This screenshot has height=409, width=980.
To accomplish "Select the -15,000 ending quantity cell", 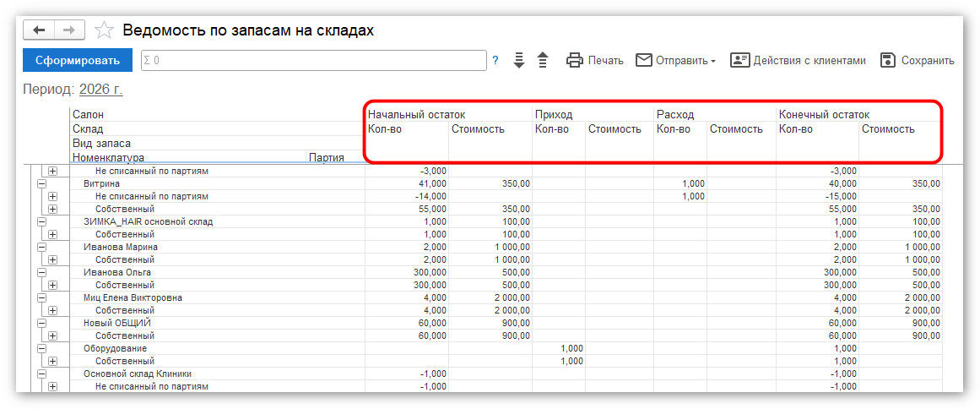I will pos(817,196).
